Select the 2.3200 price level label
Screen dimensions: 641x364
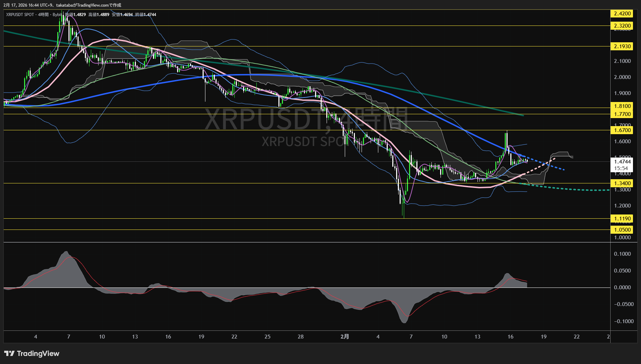click(622, 26)
